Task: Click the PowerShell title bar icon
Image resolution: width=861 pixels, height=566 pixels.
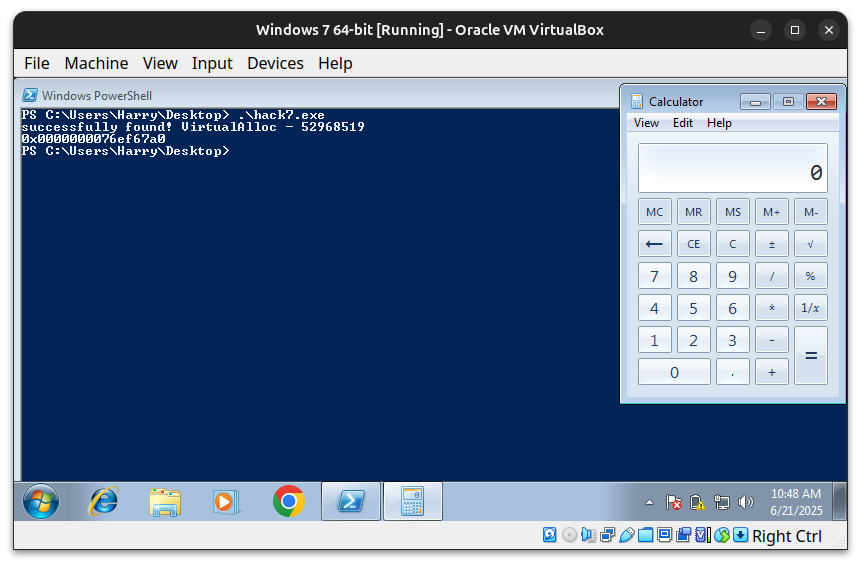Action: coord(30,95)
